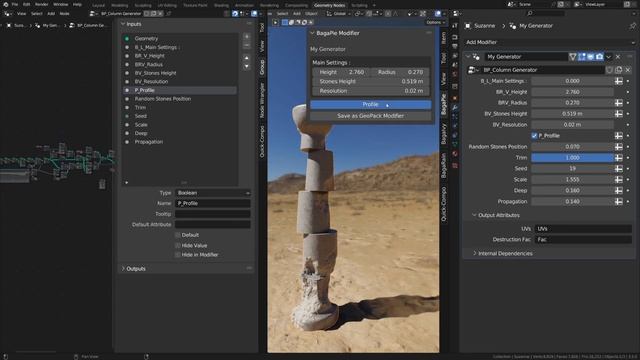The image size is (640, 360).
Task: Open the Tool properties tab icon
Action: coord(455,26)
